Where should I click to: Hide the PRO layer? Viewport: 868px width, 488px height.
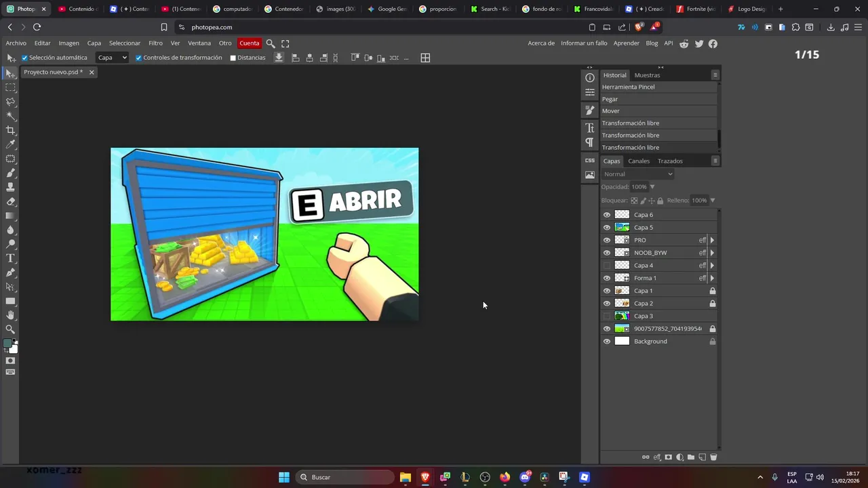tap(607, 240)
